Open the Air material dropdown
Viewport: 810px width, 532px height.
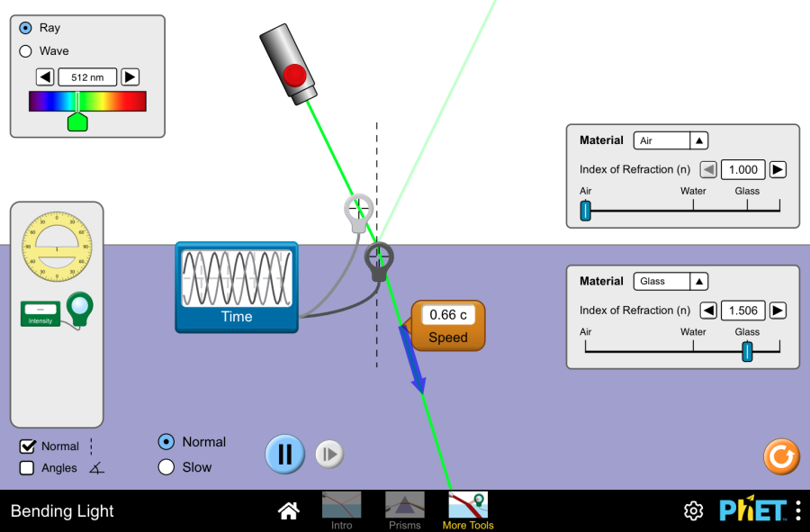pos(670,140)
